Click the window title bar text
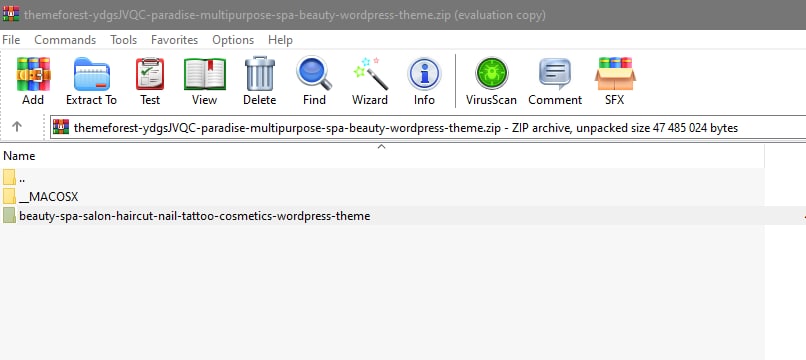Viewport: 806px width, 360px height. click(285, 15)
